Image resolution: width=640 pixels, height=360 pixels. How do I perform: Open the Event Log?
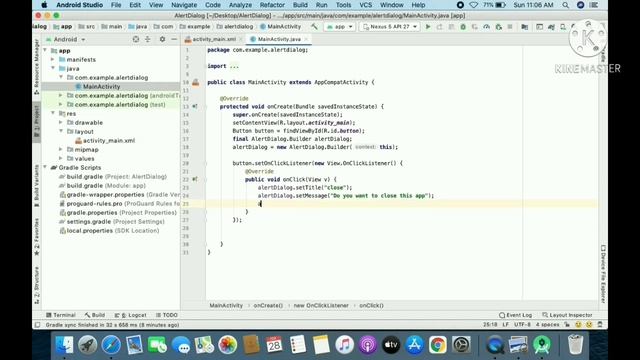point(516,315)
